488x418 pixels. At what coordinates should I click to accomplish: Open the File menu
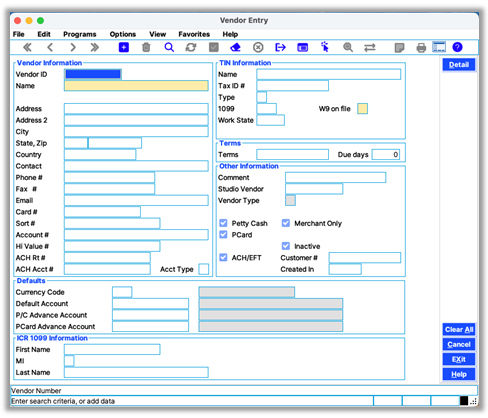pyautogui.click(x=19, y=34)
